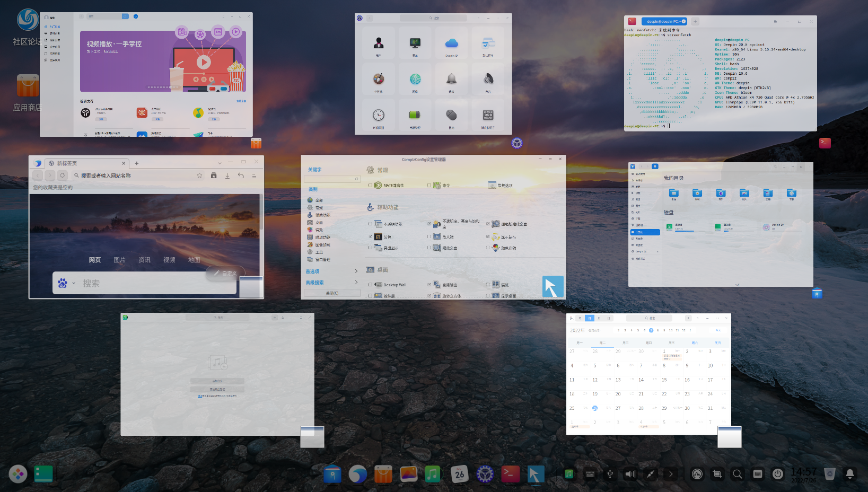Uncheck the 反色 plugin checkbox
Image resolution: width=868 pixels, height=492 pixels.
tap(370, 236)
